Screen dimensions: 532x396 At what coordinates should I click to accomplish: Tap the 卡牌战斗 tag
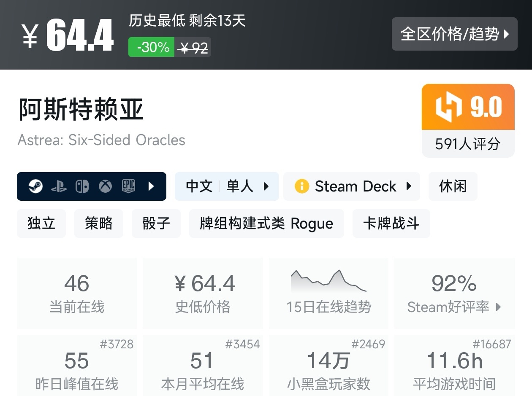(391, 223)
